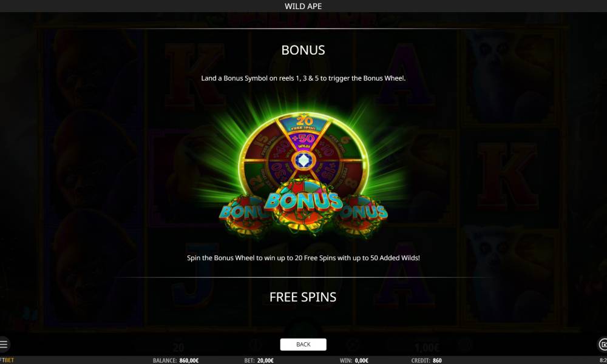The width and height of the screenshot is (607, 364).
Task: Click the FREE SPINS section heading
Action: pos(303,297)
